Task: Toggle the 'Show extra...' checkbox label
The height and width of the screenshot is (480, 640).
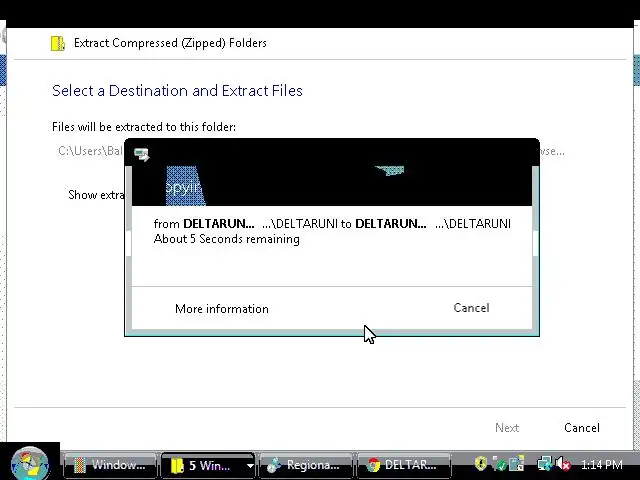Action: tap(96, 195)
